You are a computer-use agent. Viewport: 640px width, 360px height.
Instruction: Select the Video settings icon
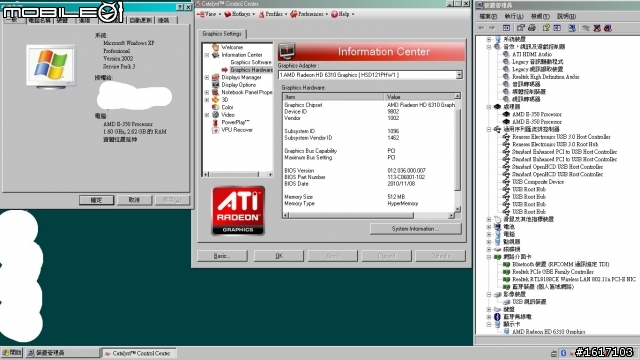(x=216, y=115)
